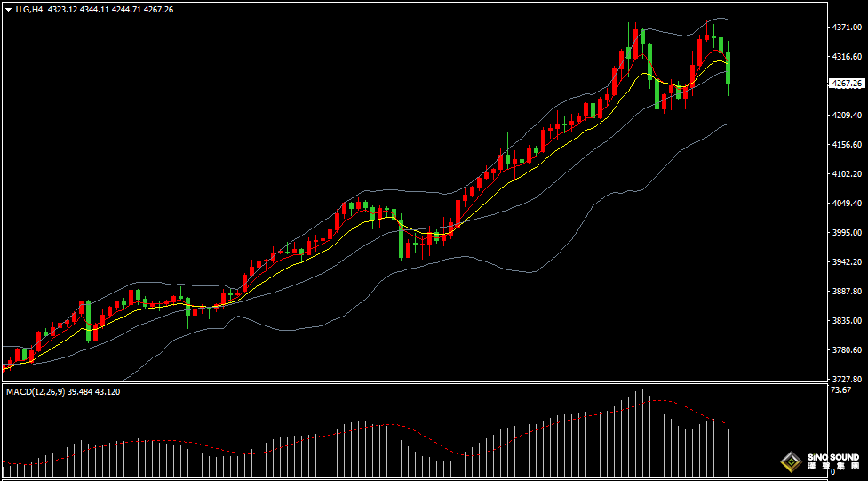
Task: Open the dropdown arrow beside LLG,H4
Action: coord(8,9)
